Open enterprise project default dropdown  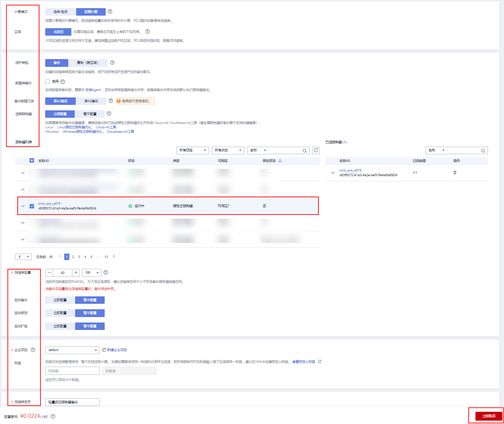point(72,350)
